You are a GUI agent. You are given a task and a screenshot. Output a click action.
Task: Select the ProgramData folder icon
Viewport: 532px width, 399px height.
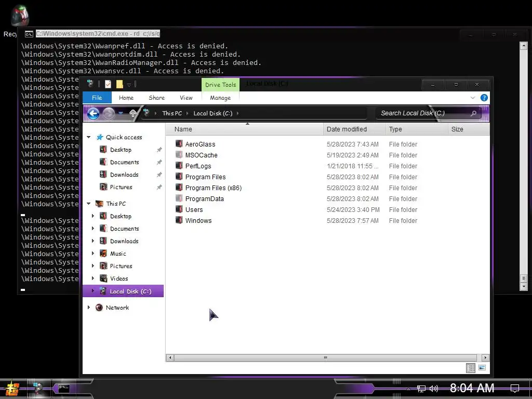(x=179, y=198)
